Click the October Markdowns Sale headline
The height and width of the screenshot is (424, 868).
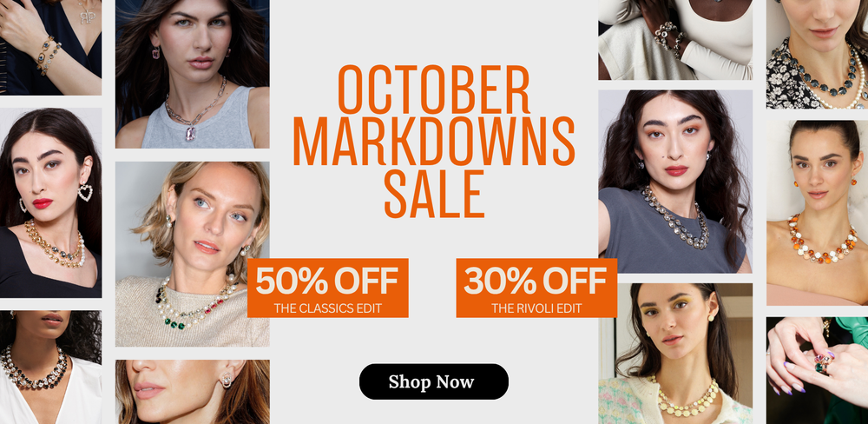(x=433, y=142)
